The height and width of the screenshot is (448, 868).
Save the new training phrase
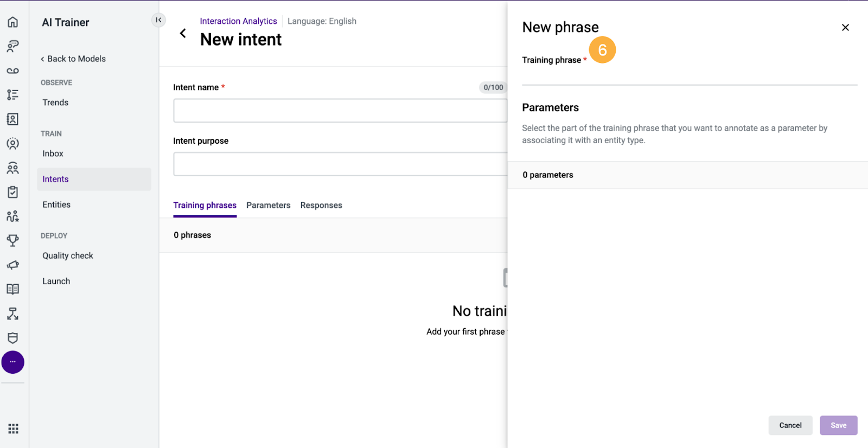pyautogui.click(x=839, y=425)
